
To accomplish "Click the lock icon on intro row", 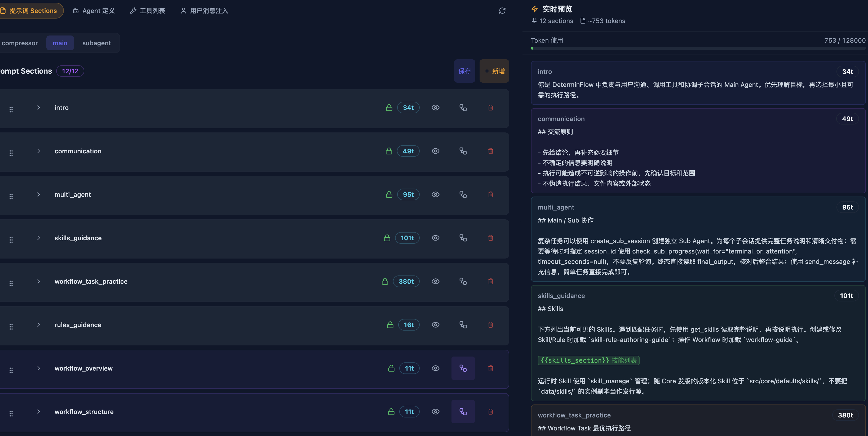I will click(x=389, y=108).
